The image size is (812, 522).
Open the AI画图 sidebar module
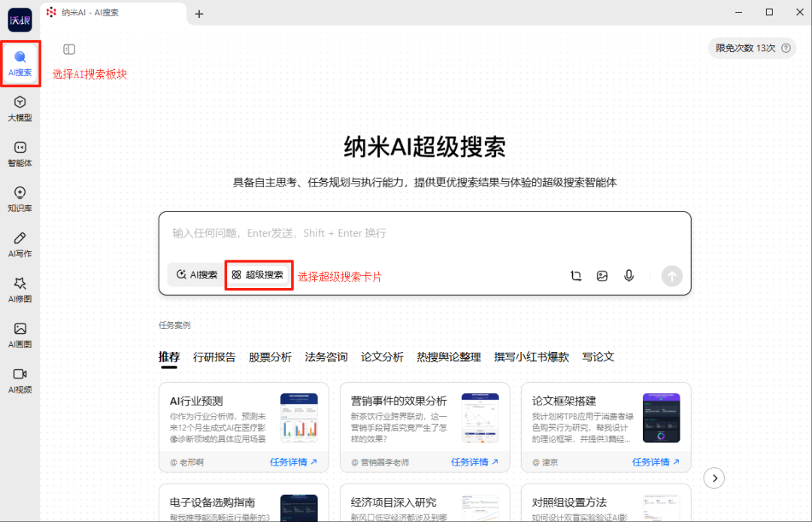point(20,335)
